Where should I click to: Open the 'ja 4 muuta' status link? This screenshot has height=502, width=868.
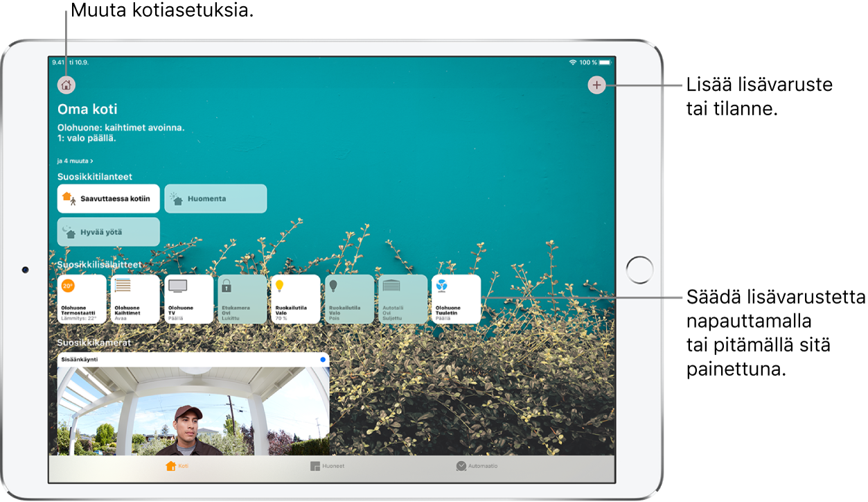click(x=75, y=160)
